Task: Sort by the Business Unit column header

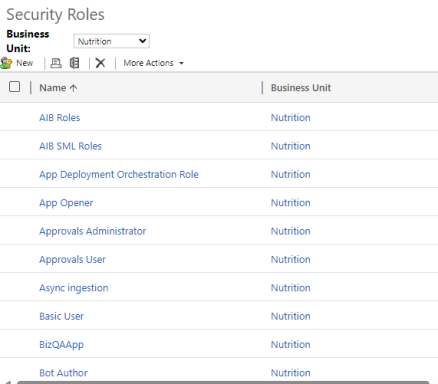Action: click(x=301, y=88)
